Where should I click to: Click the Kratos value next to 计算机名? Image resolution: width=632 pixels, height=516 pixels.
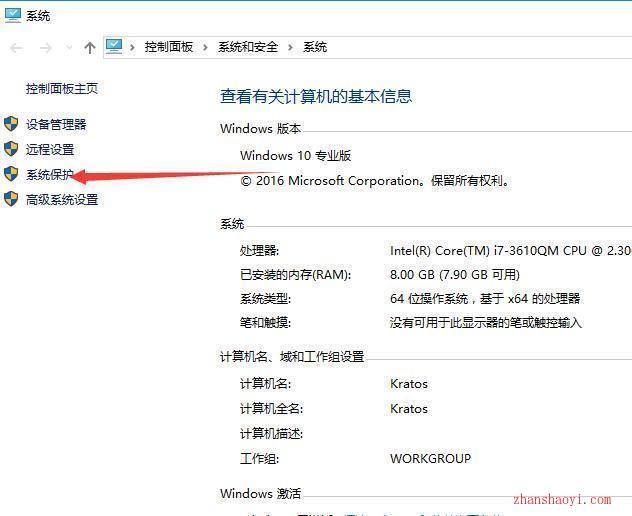pyautogui.click(x=409, y=384)
